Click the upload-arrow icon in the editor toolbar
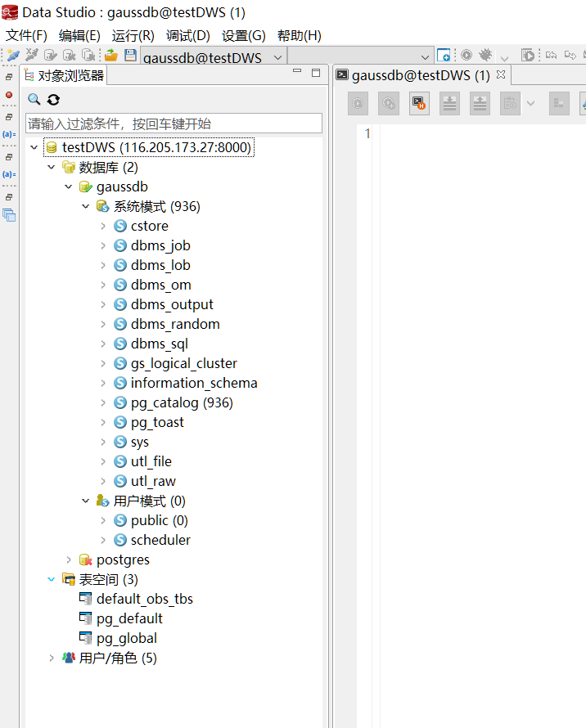This screenshot has height=728, width=586. 480,103
